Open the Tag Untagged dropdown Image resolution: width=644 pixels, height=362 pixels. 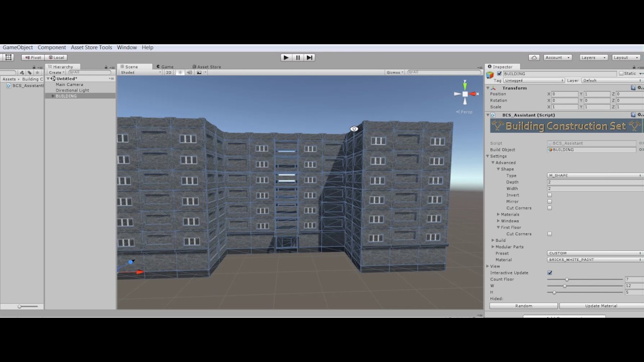point(534,80)
